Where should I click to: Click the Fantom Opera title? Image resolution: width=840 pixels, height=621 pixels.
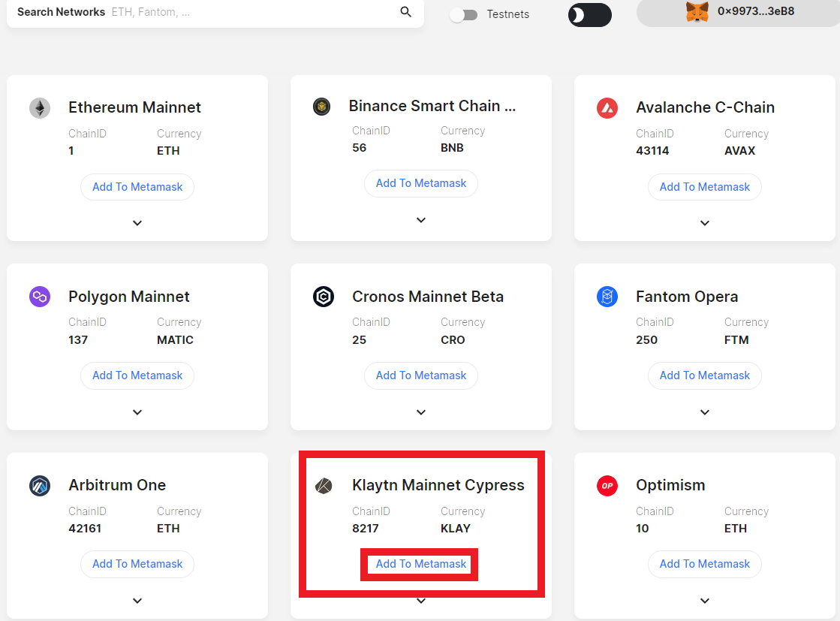tap(687, 297)
